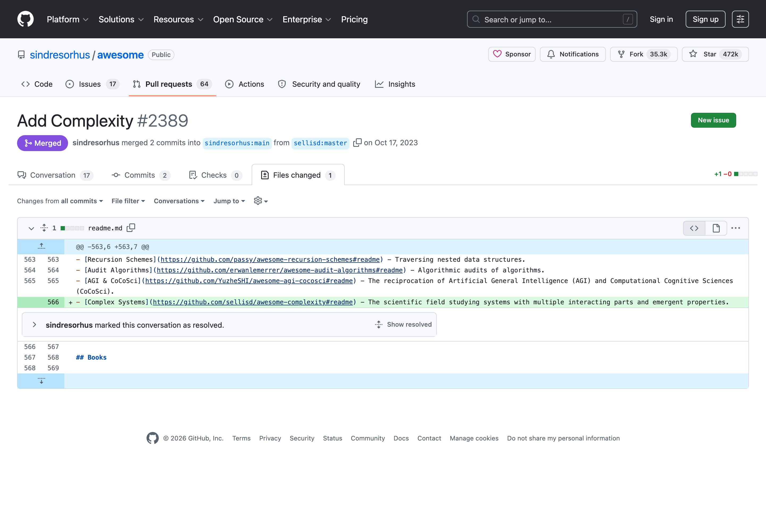Open the footer GitHub logo
Viewport: 766px width, 532px height.
[x=152, y=438]
